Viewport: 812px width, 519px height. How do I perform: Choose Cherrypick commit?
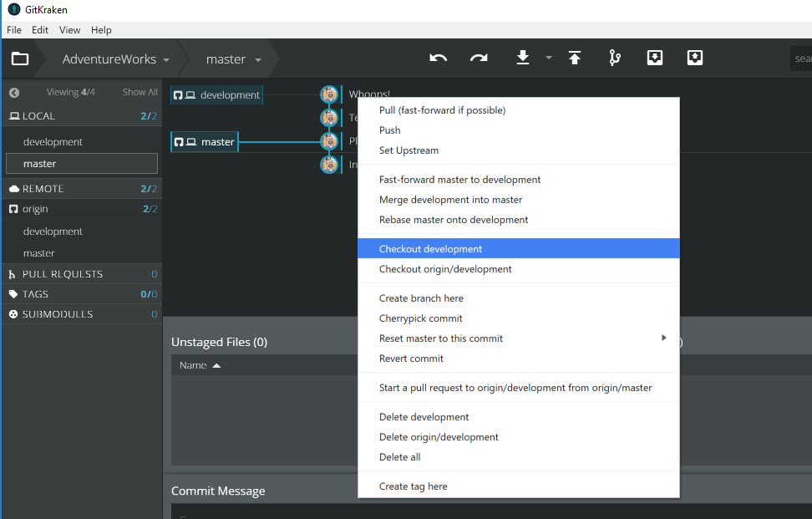pos(519,318)
